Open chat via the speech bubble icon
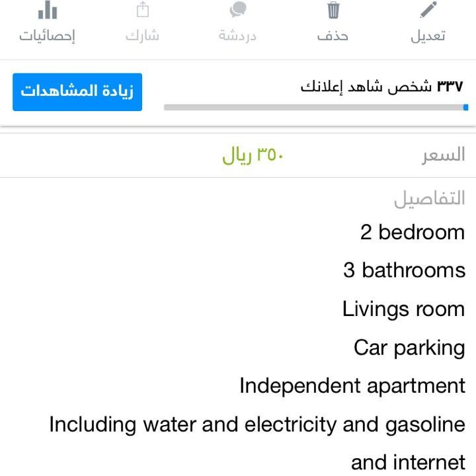Viewport: 476px width, 476px height. coord(238,10)
